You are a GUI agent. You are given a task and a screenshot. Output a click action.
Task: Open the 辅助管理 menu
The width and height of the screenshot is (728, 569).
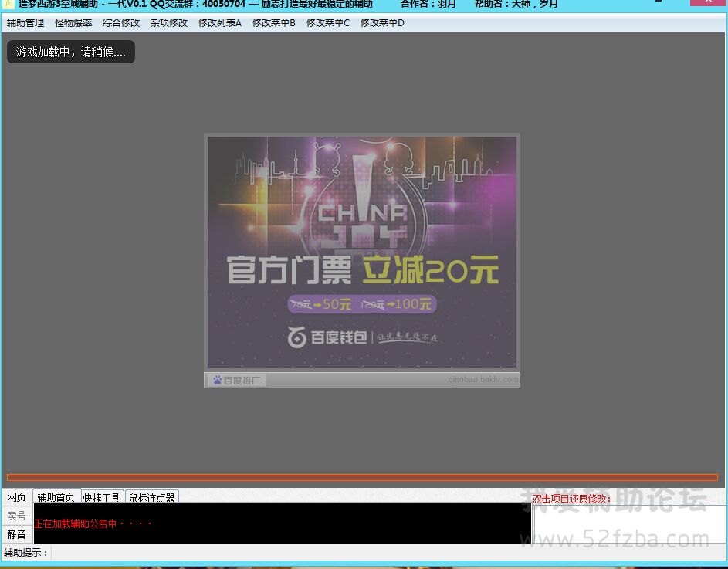25,22
